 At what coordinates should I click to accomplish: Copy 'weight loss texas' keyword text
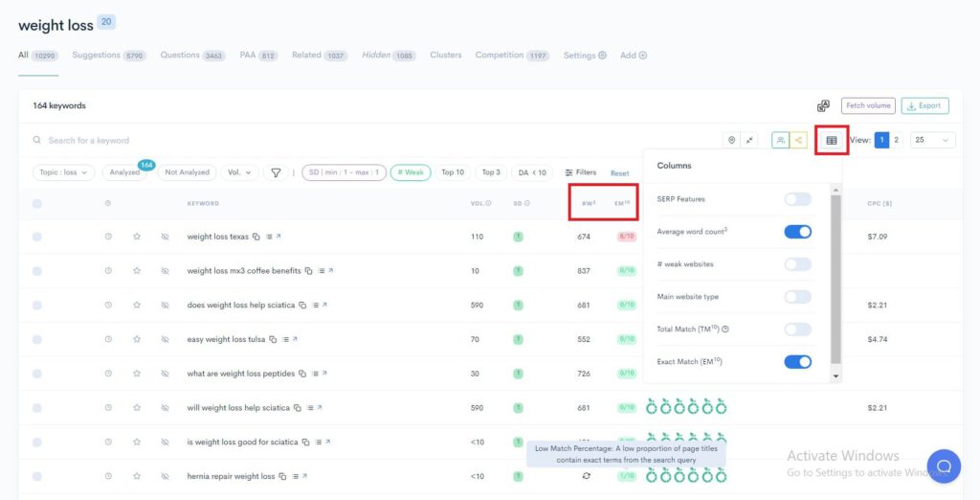tap(256, 237)
